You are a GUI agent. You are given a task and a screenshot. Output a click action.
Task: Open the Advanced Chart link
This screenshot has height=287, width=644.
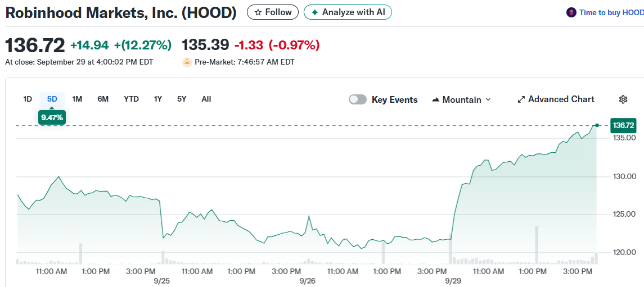556,99
